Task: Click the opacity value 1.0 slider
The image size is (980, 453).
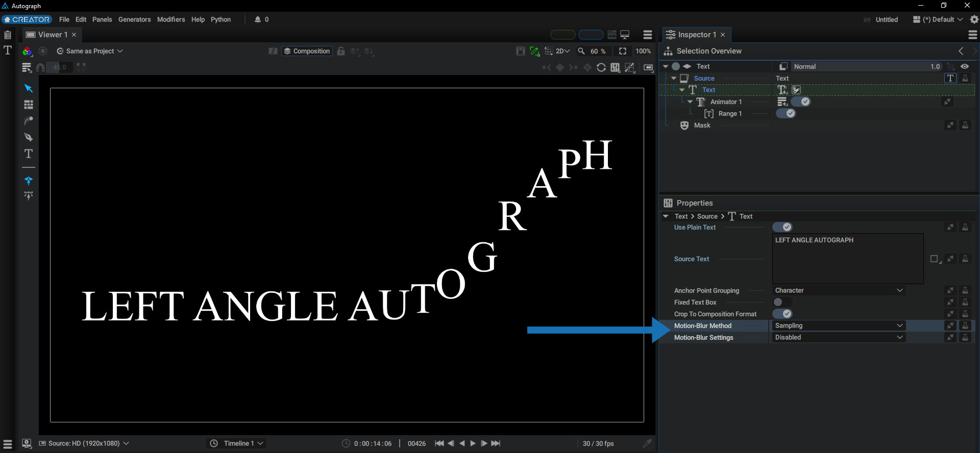Action: coord(935,66)
